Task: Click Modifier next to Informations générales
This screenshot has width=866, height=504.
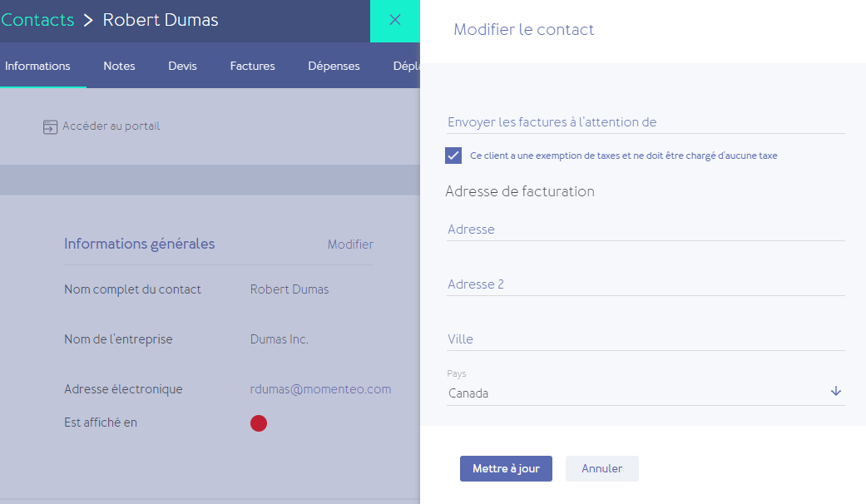Action: click(350, 245)
